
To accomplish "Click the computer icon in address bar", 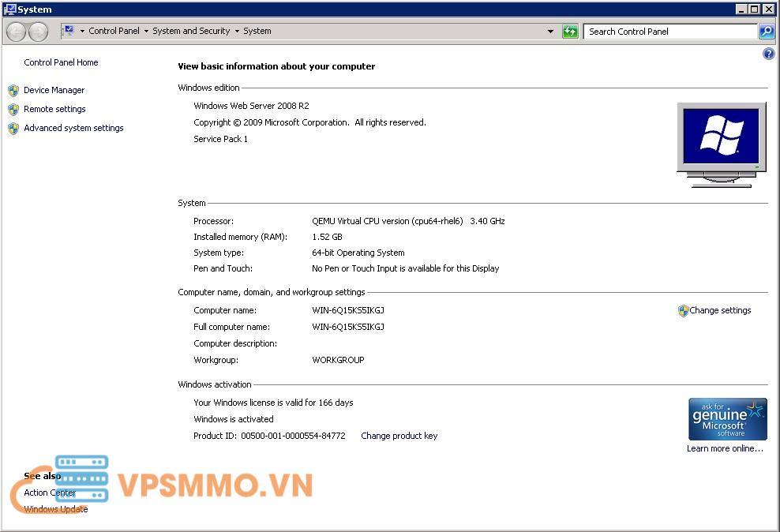I will pyautogui.click(x=69, y=31).
